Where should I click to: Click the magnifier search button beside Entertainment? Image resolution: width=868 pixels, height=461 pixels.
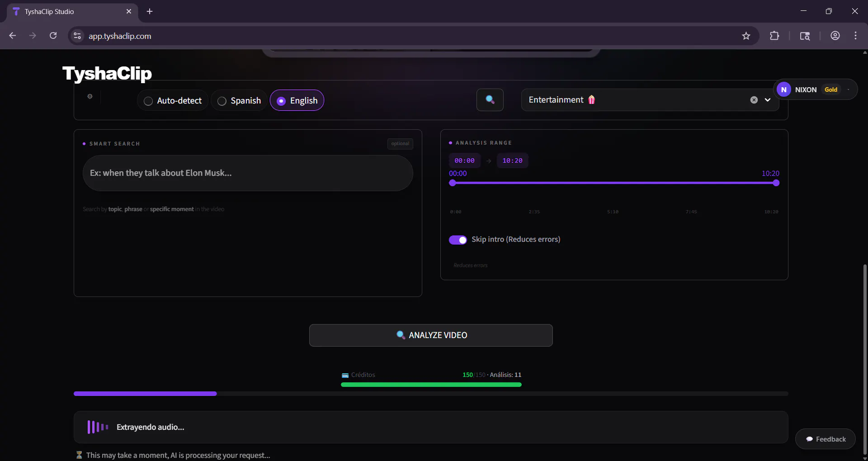(x=490, y=100)
